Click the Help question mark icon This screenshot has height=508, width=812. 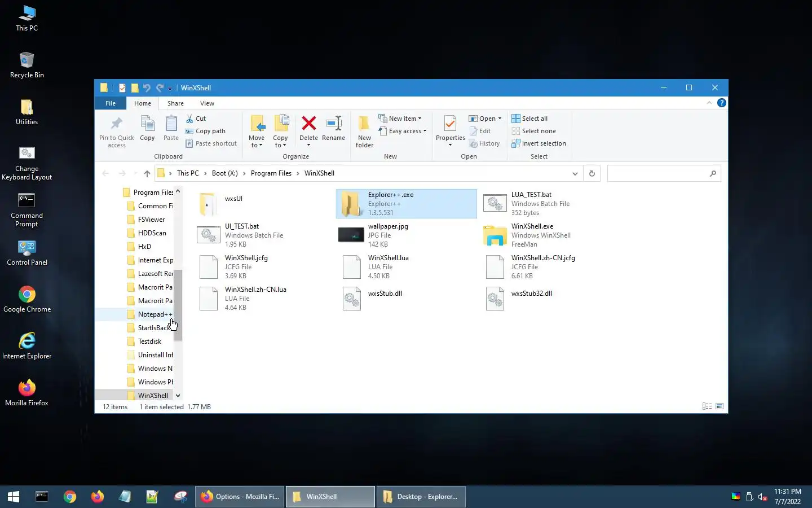(x=721, y=103)
